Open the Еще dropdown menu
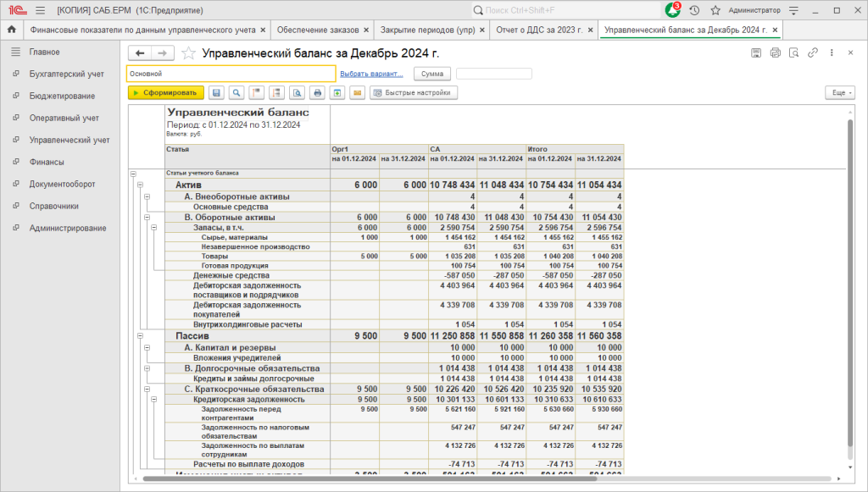Screen dimensions: 868x492 840,93
